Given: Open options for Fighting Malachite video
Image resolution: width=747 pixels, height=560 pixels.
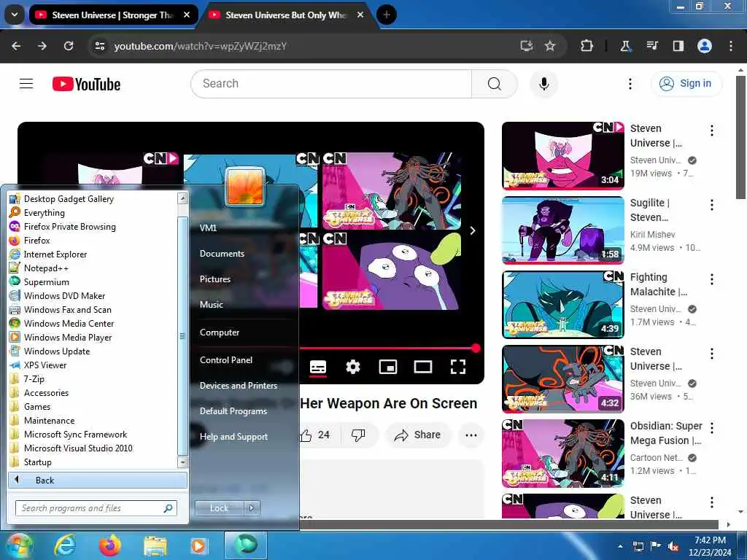Looking at the screenshot, I should pos(712,279).
